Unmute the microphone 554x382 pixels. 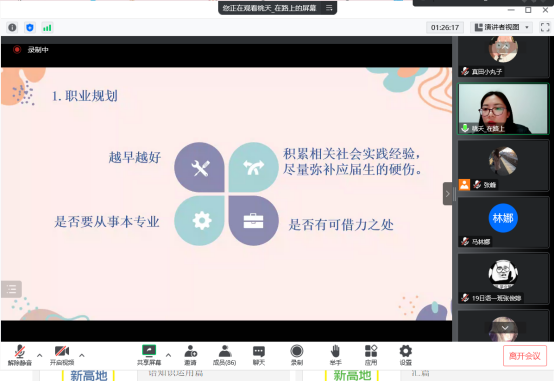(20, 355)
